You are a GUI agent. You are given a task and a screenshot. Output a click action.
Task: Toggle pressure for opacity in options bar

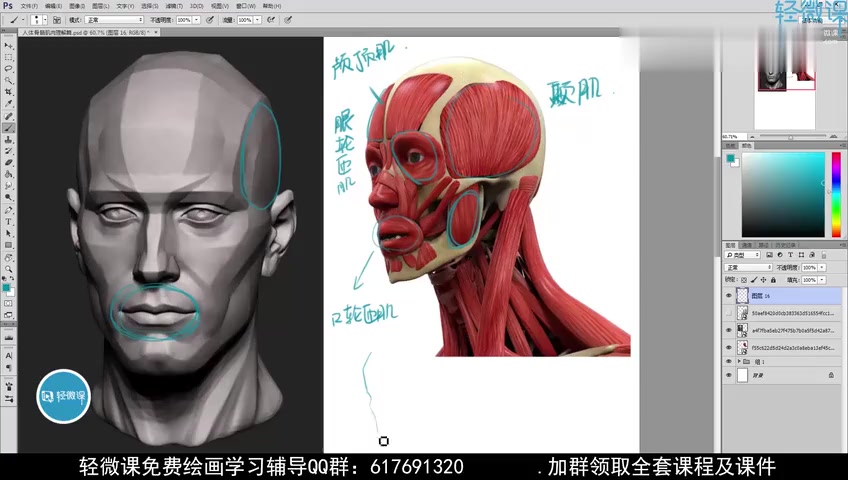pyautogui.click(x=210, y=20)
